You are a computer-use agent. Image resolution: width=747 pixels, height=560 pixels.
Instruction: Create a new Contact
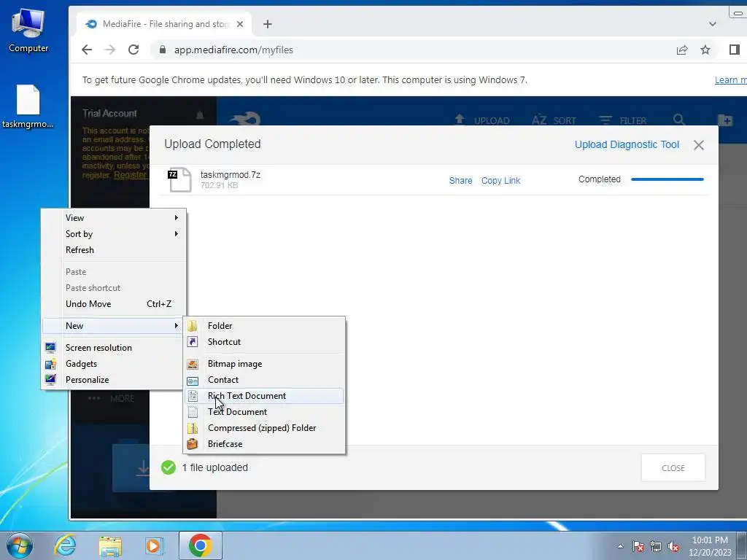(264, 380)
